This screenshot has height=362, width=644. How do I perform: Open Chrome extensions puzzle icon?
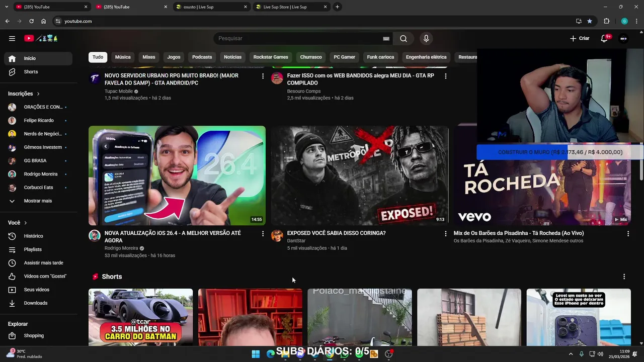click(x=607, y=21)
